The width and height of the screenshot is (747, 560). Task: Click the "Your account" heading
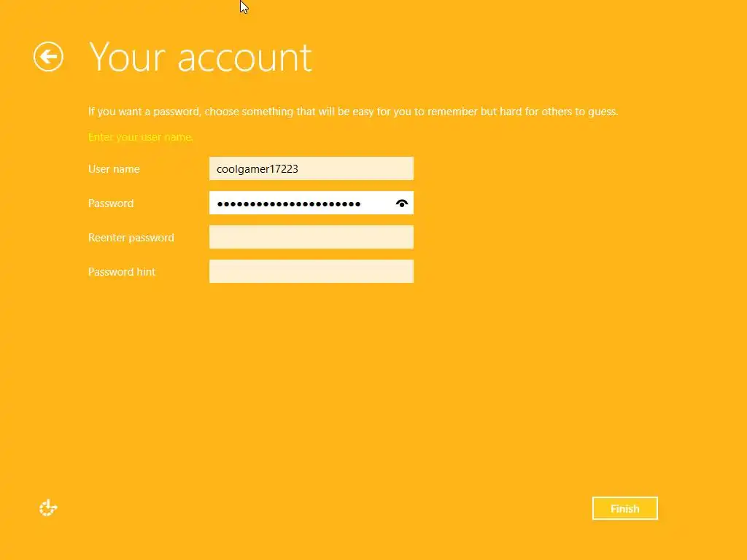(x=201, y=57)
